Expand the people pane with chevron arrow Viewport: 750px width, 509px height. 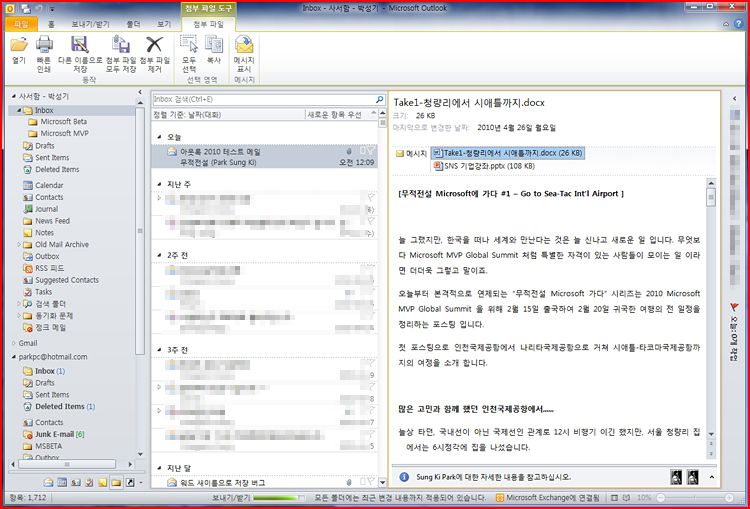coord(712,477)
